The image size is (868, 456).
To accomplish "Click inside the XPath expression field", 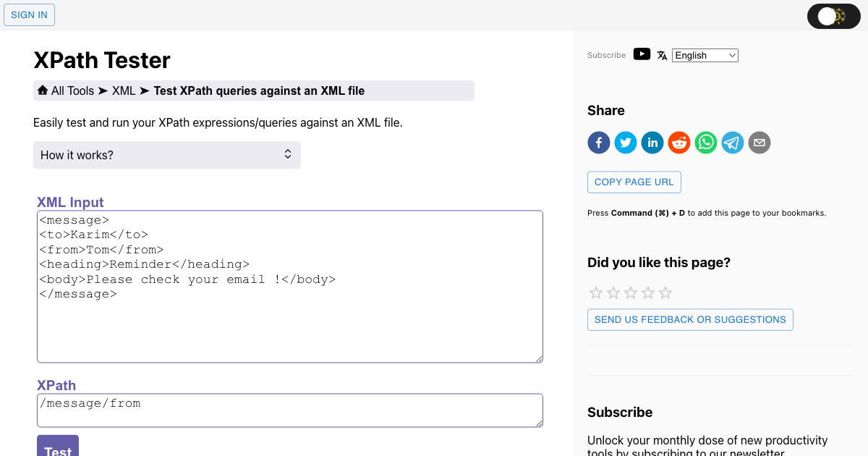I will (x=289, y=410).
